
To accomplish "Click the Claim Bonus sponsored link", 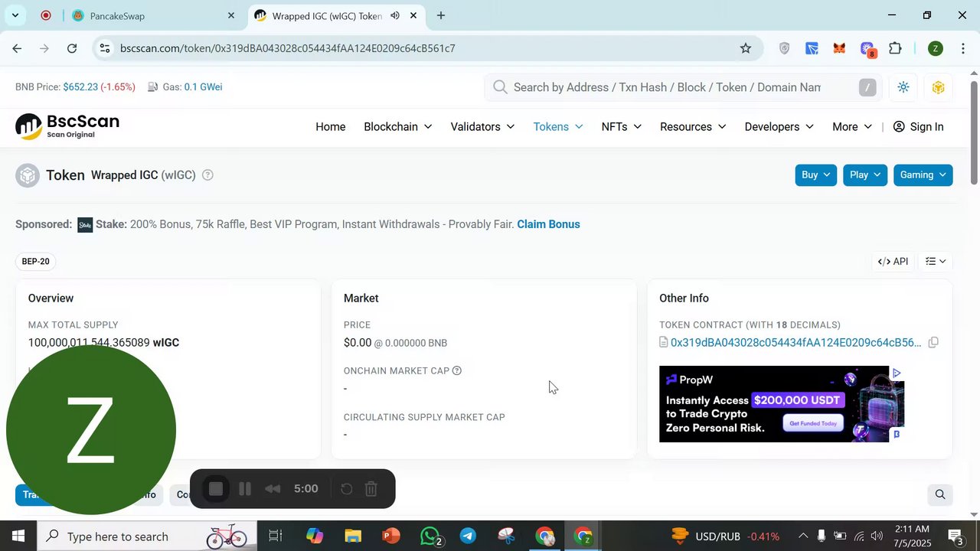I will tap(548, 224).
